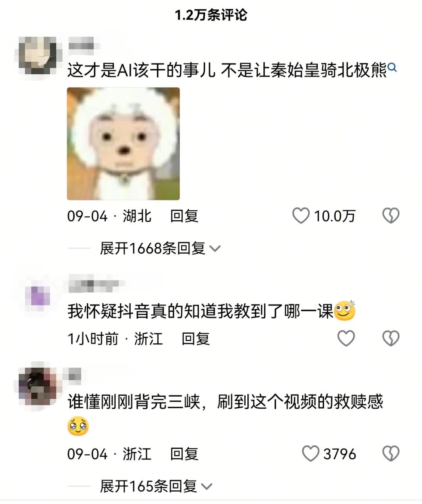Dislike the 三峡 comment
Viewport: 422px width, 504px height.
[x=391, y=454]
